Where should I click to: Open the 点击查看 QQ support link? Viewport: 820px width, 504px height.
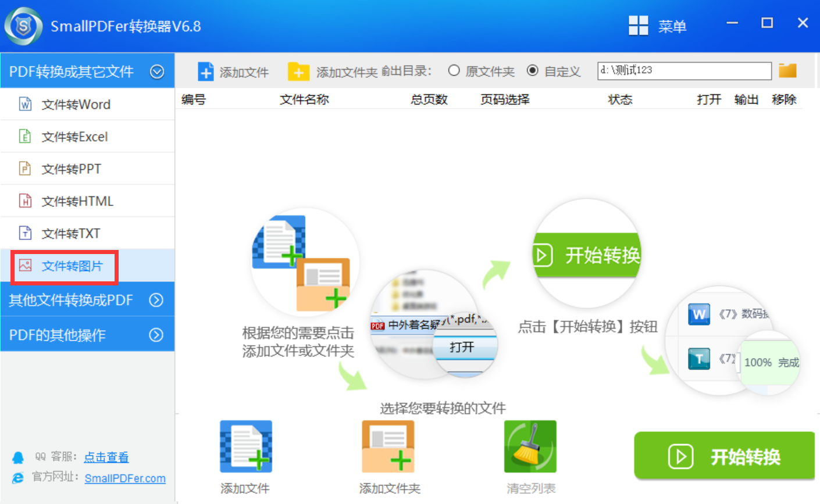point(106,457)
